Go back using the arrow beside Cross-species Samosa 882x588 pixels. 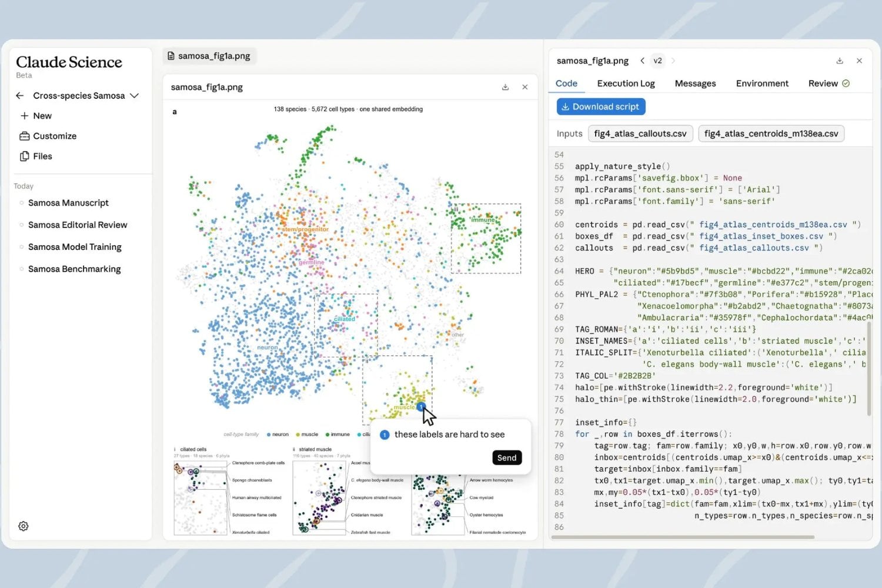(20, 95)
